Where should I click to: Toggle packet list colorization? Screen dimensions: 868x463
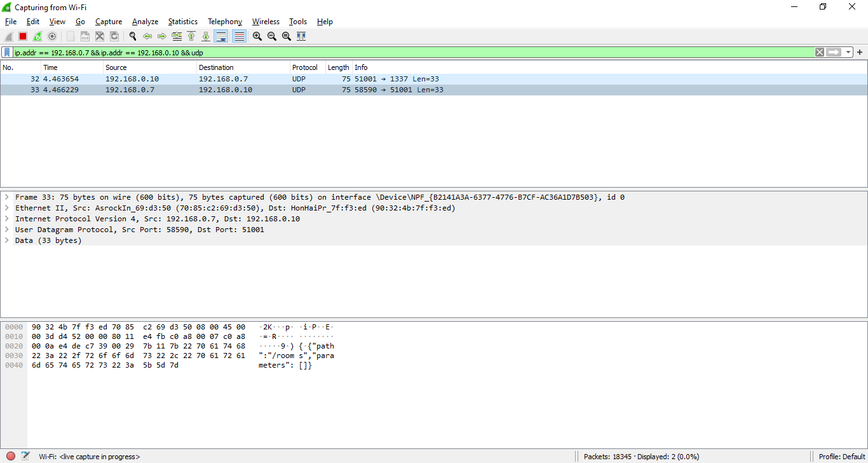pos(239,36)
